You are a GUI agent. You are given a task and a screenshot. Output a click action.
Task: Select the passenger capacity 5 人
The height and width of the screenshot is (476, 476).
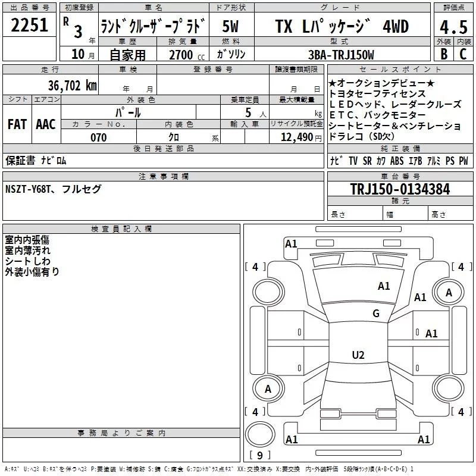pos(255,113)
